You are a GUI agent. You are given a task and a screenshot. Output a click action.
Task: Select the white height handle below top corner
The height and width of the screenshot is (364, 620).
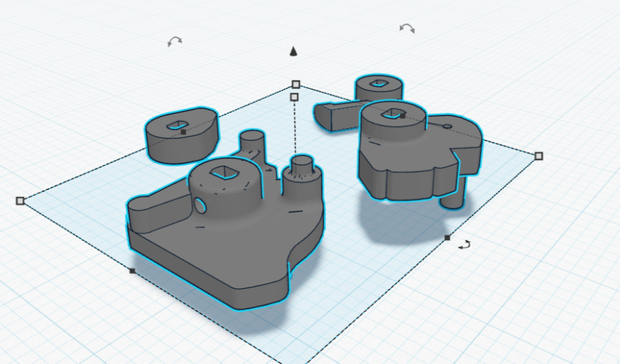pyautogui.click(x=294, y=96)
